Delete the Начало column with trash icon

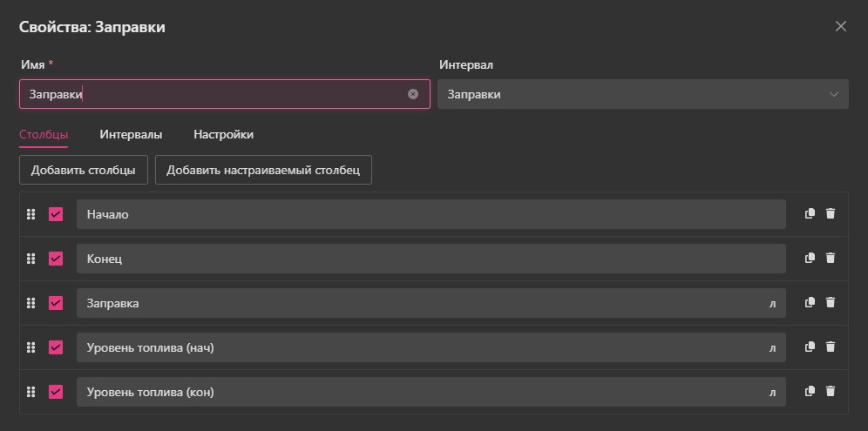point(830,213)
